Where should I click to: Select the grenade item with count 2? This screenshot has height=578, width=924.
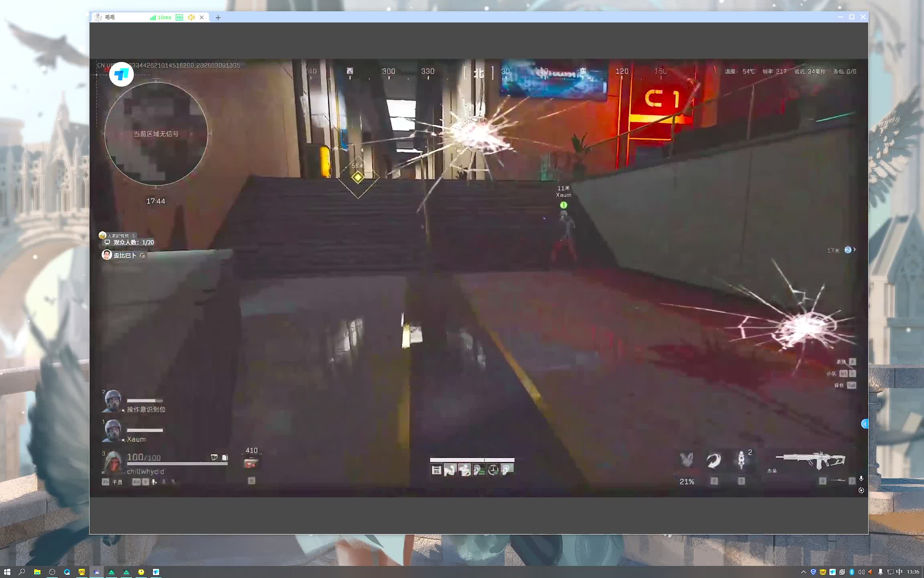coord(742,460)
